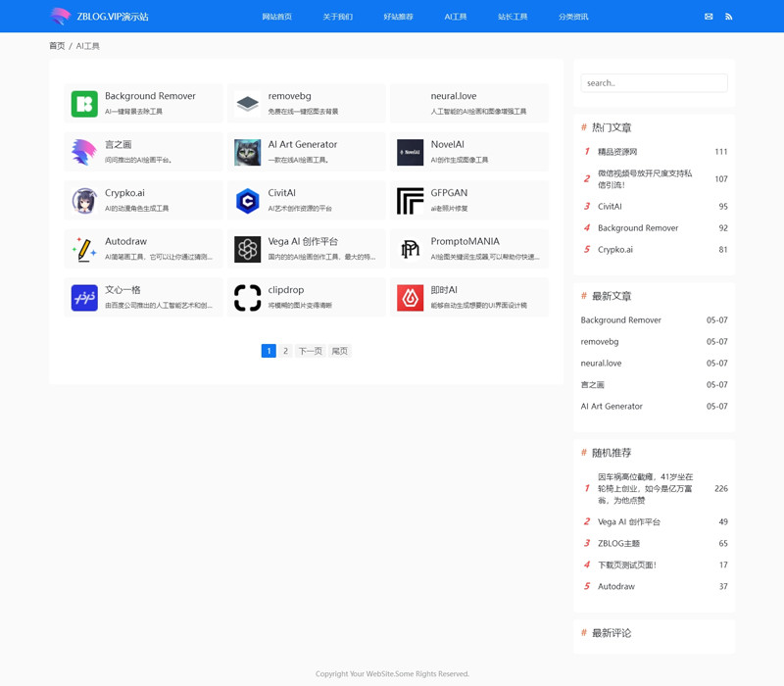This screenshot has height=686, width=784.
Task: Open the RSS feed icon in header
Action: pos(728,17)
